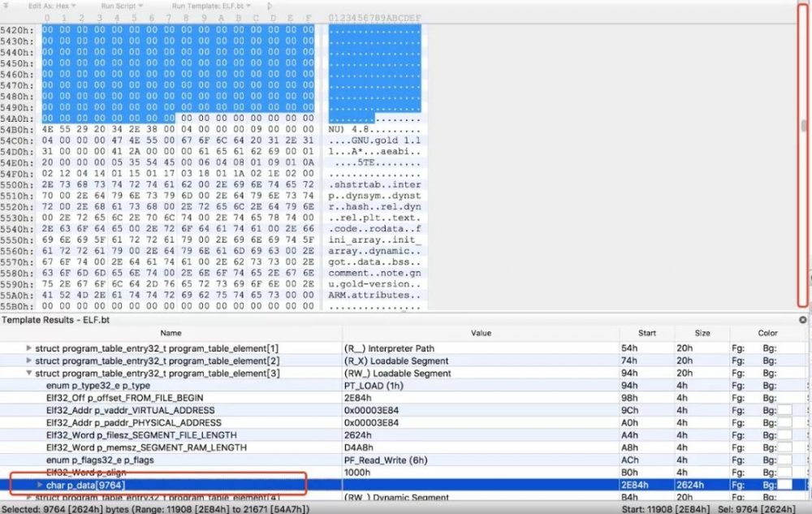The image size is (812, 514).
Task: Open the Edit As Hex dropdown
Action: [x=52, y=6]
